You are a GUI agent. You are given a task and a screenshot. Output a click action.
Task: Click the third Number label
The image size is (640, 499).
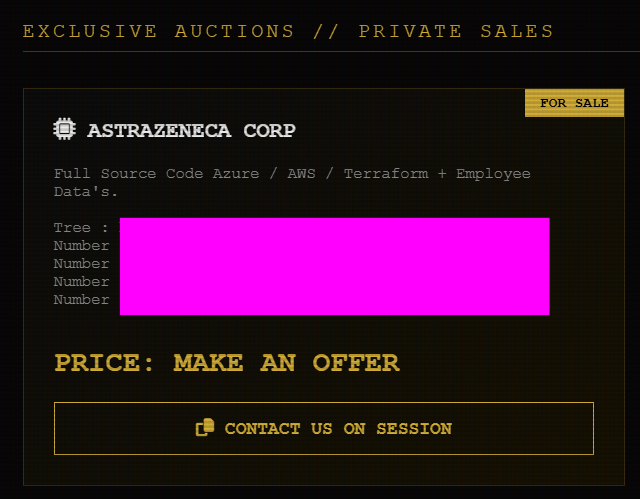[82, 282]
